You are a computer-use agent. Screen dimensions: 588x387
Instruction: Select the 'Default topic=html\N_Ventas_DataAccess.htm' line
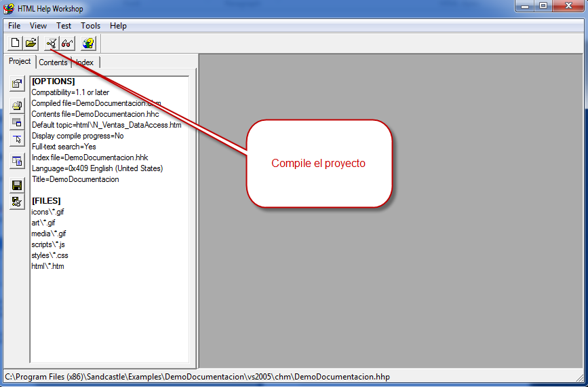pyautogui.click(x=106, y=125)
